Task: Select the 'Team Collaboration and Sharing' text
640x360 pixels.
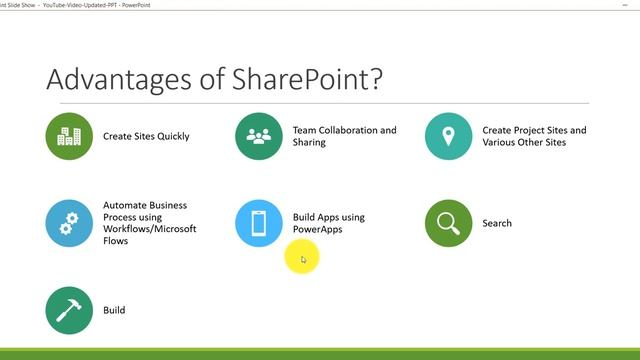Action: tap(344, 136)
